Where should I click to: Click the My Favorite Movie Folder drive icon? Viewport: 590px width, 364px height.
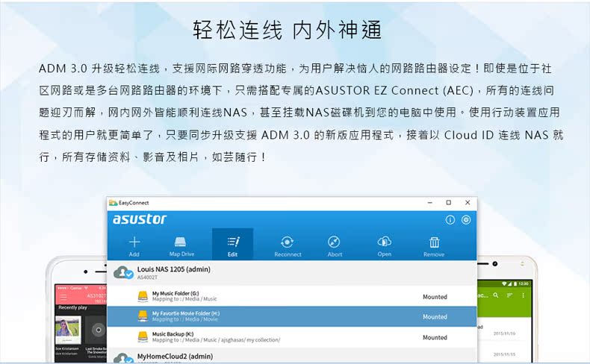point(143,316)
